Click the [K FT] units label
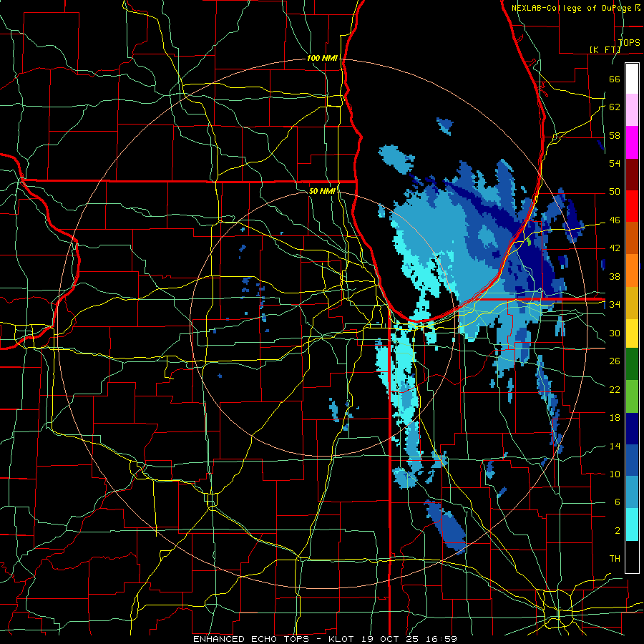This screenshot has height=644, width=644. coord(605,49)
